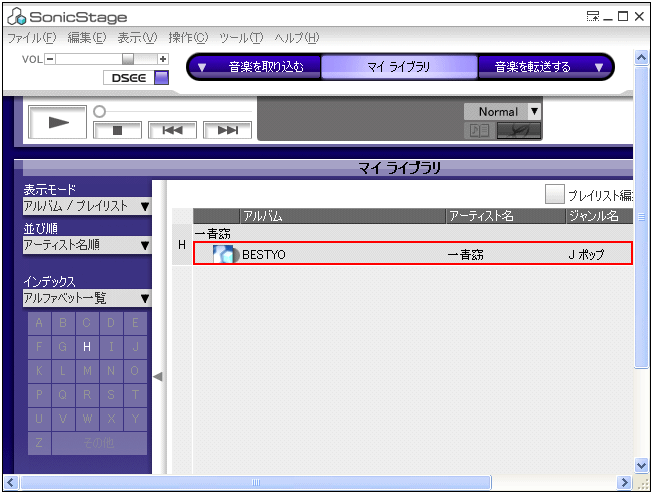Expand transfer destination arrow on 音楽を転送する
The image size is (653, 494).
(599, 67)
